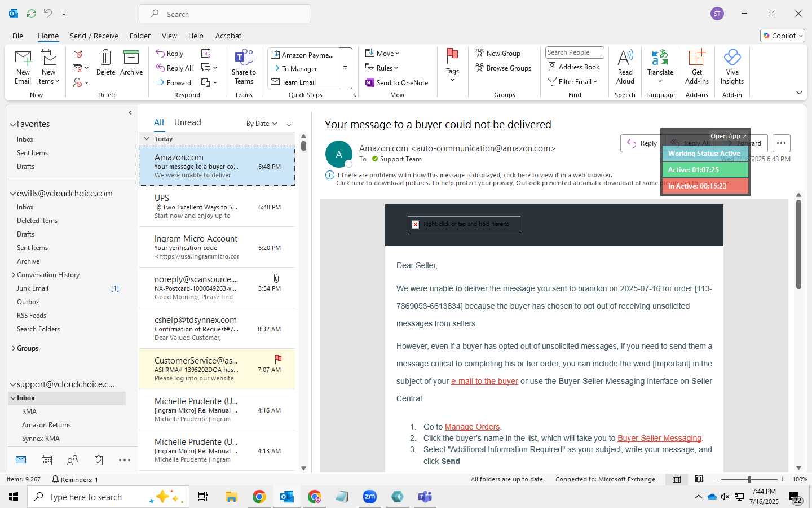This screenshot has height=508, width=812.
Task: Open Google Chrome from taskbar
Action: click(x=259, y=497)
